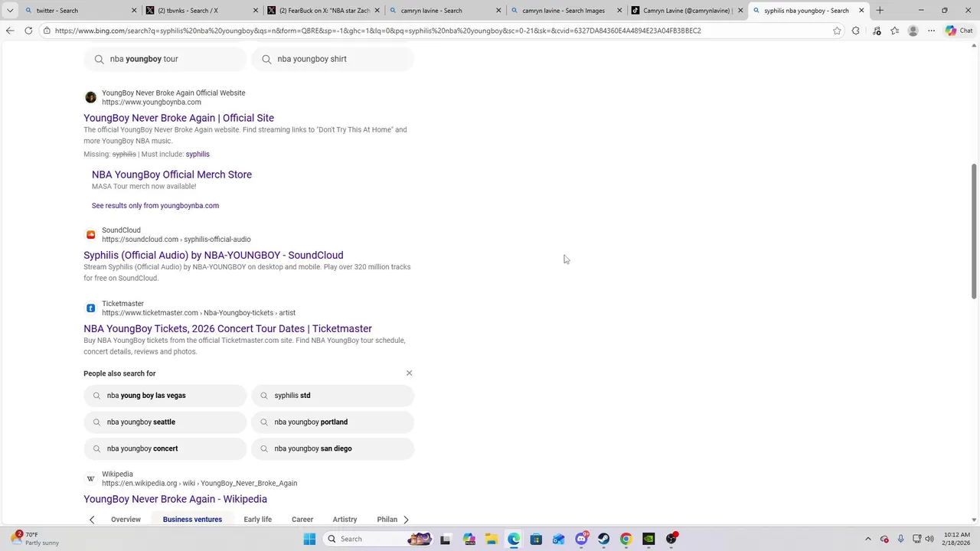The height and width of the screenshot is (551, 980).
Task: Open 'NBA YoungBoy Official Merch Store' link
Action: [171, 174]
